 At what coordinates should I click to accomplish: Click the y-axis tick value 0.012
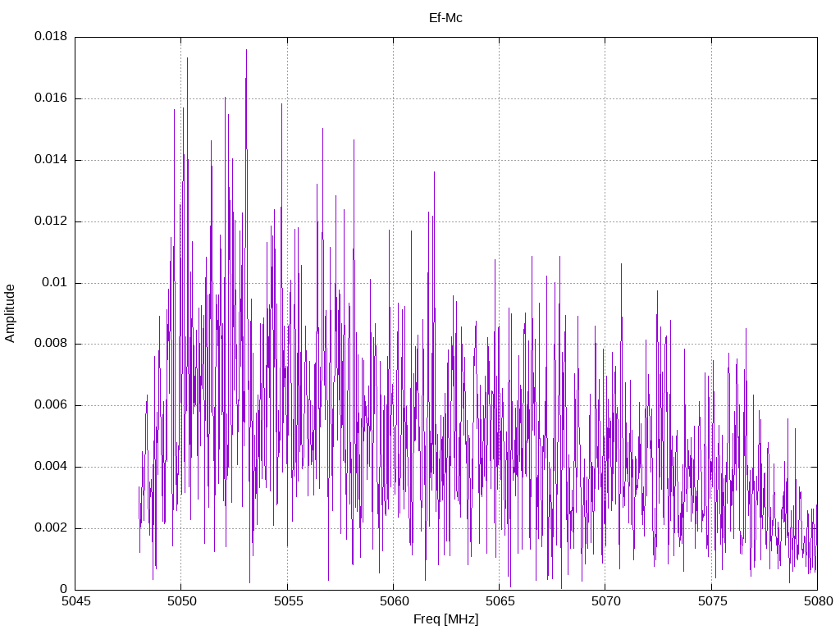51,221
